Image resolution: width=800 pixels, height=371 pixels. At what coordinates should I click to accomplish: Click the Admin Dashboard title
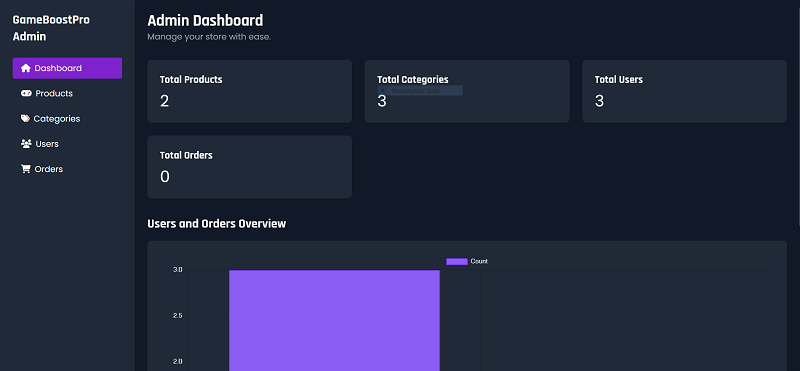pos(205,20)
